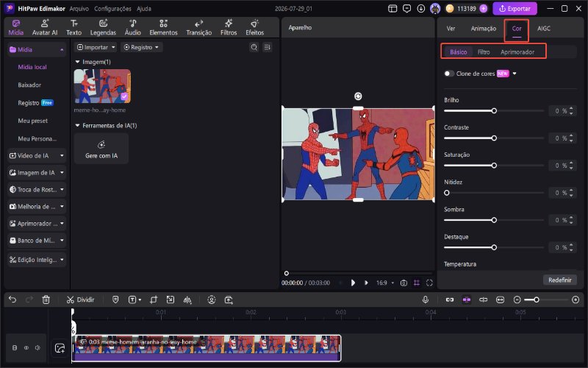588x368 pixels.
Task: Open the Efeitos tab
Action: 254,27
